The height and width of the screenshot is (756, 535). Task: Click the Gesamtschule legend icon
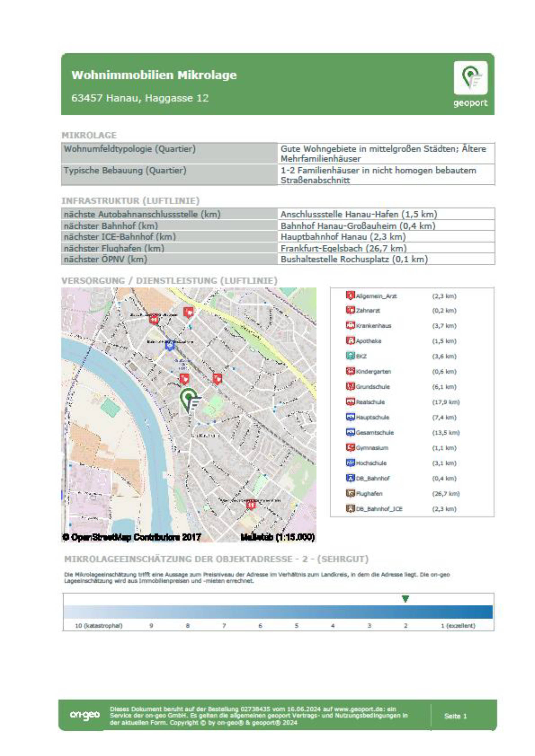pyautogui.click(x=350, y=432)
